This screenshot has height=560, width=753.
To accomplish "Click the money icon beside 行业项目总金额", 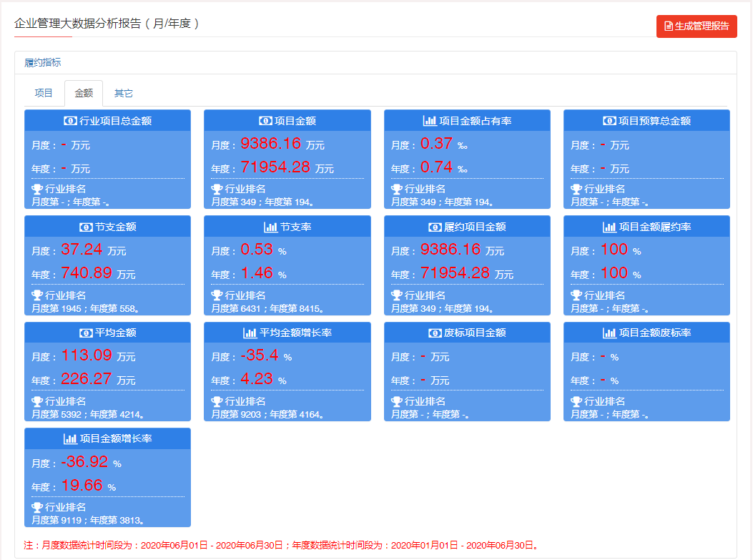I will coord(70,121).
